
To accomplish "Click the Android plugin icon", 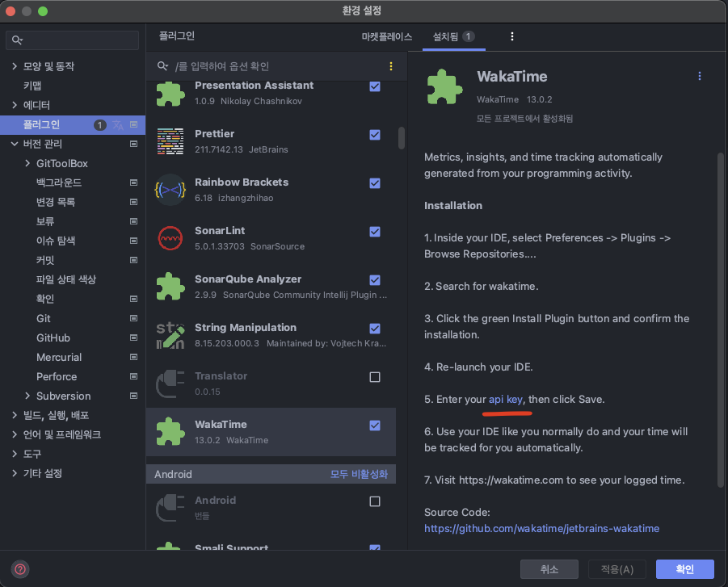I will click(x=170, y=508).
